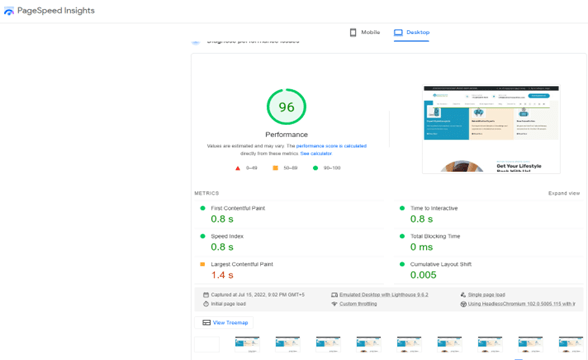Click the View Treemap button

pyautogui.click(x=224, y=322)
